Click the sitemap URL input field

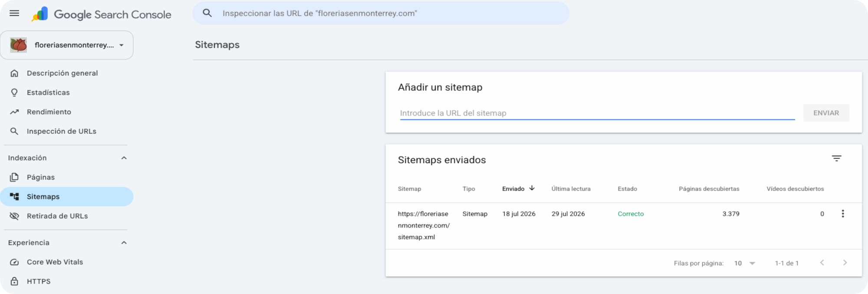[x=597, y=113]
